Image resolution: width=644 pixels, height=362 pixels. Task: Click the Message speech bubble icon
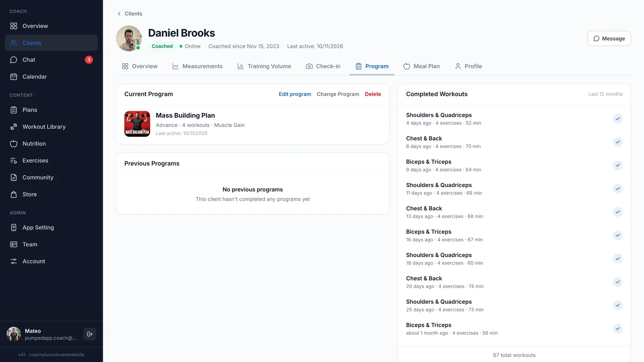[x=597, y=39]
